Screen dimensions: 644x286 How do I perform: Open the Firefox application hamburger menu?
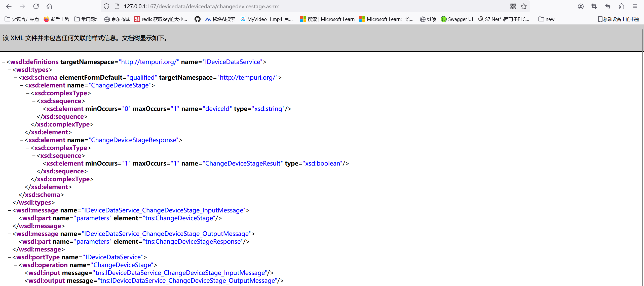pos(635,6)
